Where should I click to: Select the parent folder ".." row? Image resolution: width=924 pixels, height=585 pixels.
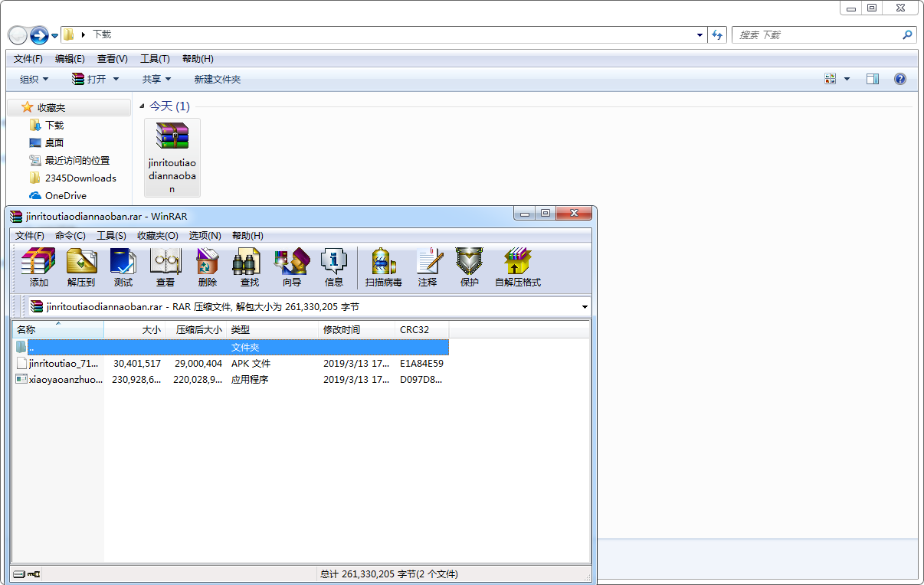click(231, 348)
